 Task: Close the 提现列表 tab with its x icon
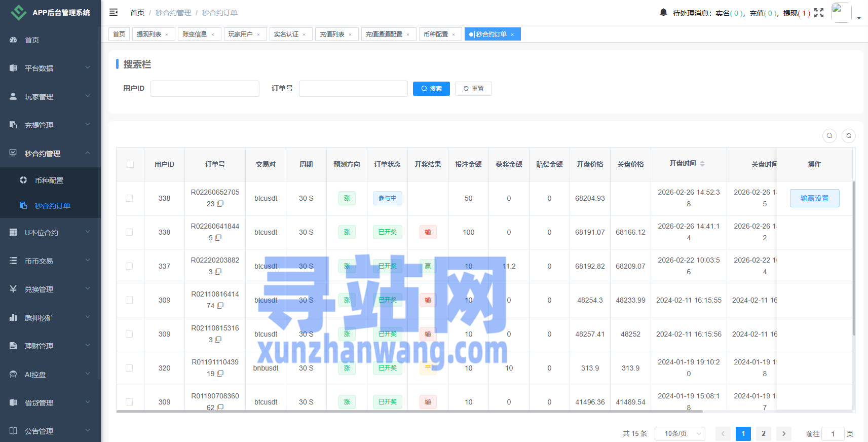167,34
